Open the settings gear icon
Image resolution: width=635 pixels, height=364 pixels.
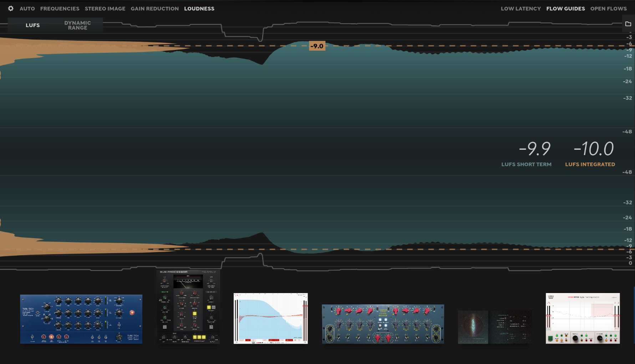[11, 8]
